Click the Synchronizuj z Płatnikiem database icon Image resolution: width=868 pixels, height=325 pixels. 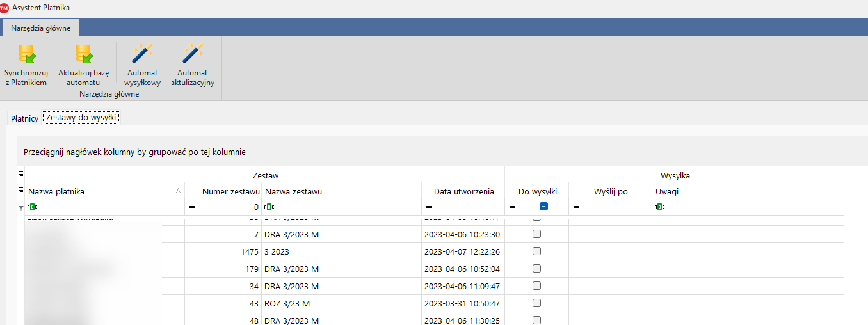point(26,54)
